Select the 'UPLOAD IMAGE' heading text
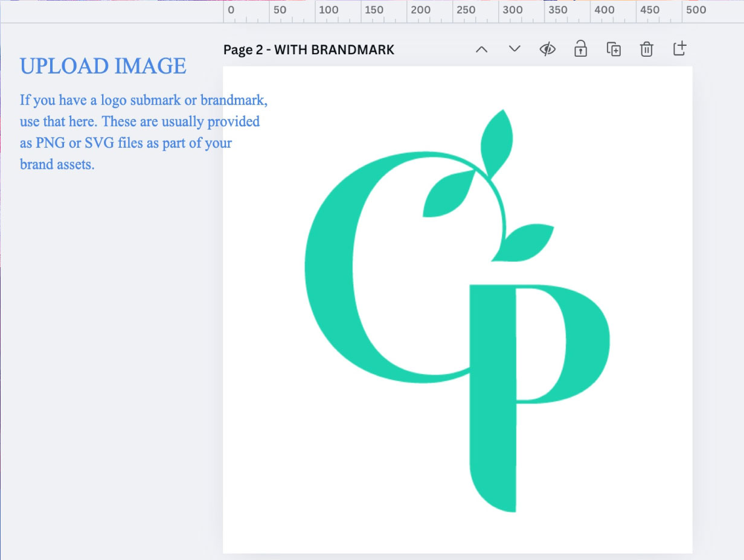 pos(103,66)
